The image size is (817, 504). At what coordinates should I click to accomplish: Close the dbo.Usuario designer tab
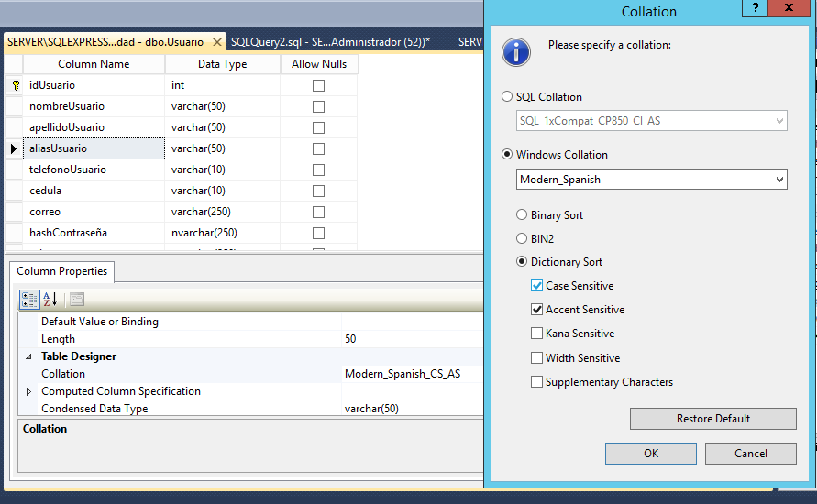point(217,42)
